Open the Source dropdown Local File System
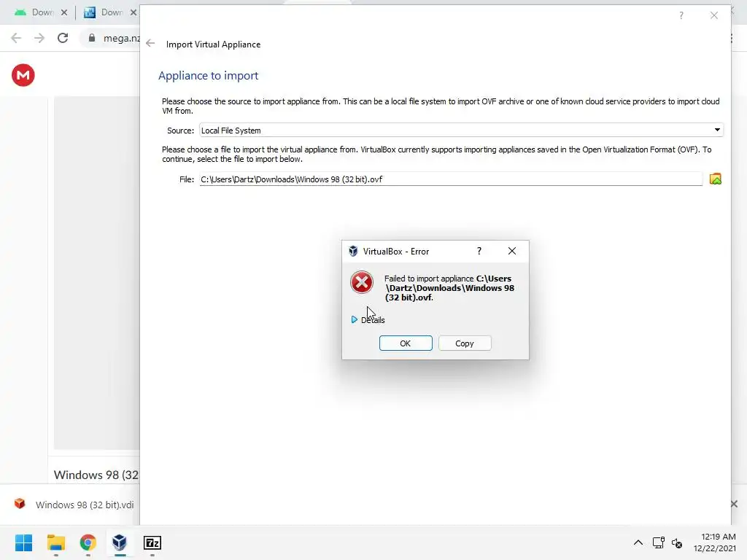 pos(461,130)
